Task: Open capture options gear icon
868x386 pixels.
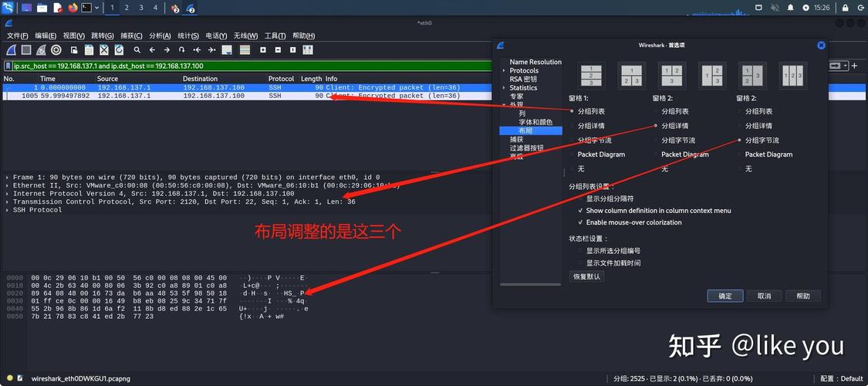Action: (x=56, y=49)
